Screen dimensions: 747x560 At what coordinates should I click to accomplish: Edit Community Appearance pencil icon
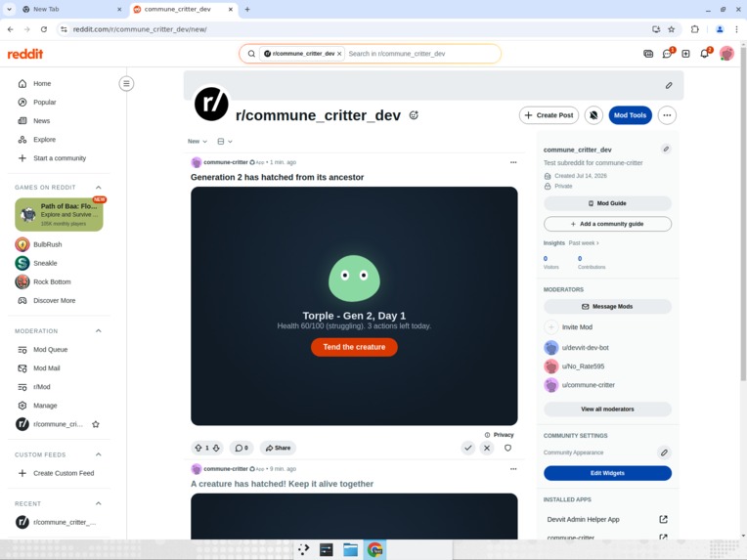click(664, 452)
